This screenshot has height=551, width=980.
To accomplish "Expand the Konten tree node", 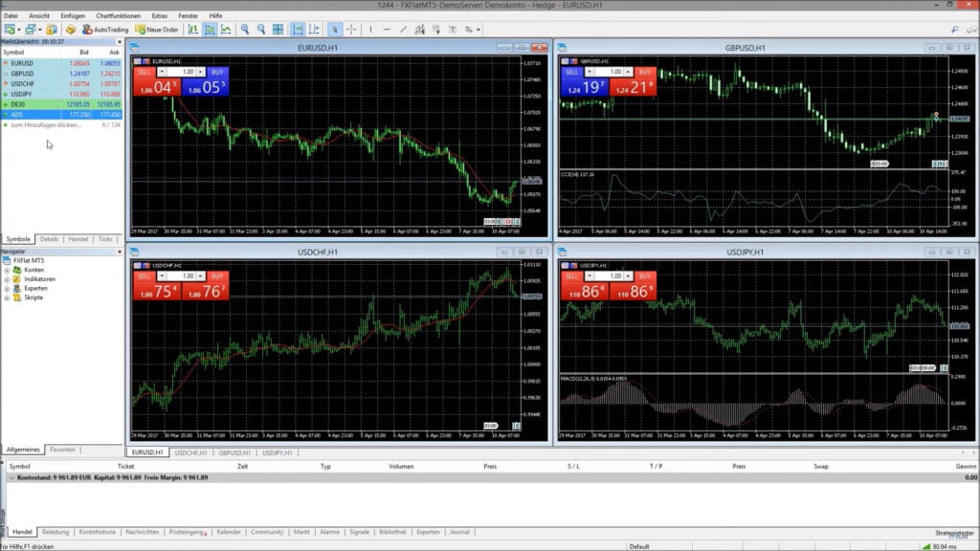I will (x=7, y=270).
